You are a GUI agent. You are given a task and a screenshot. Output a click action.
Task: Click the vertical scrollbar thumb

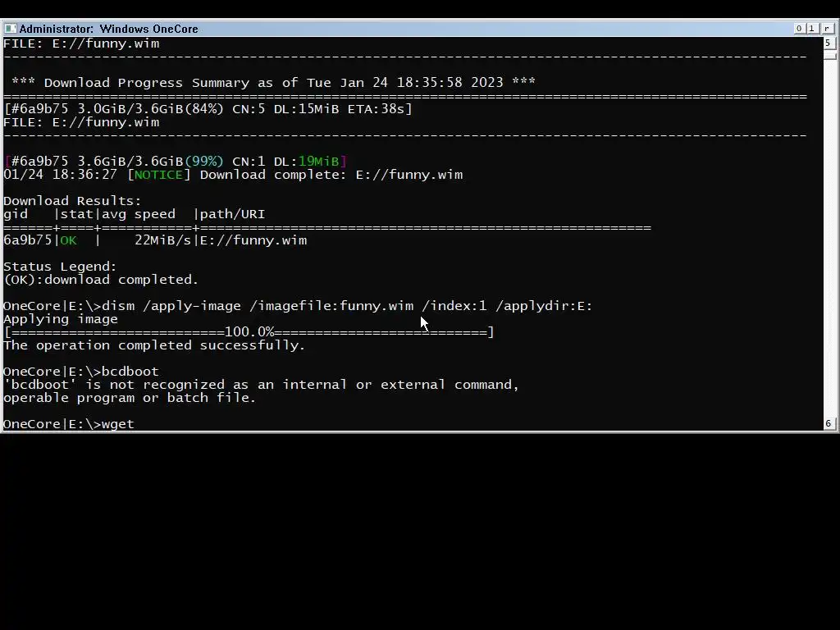(829, 55)
